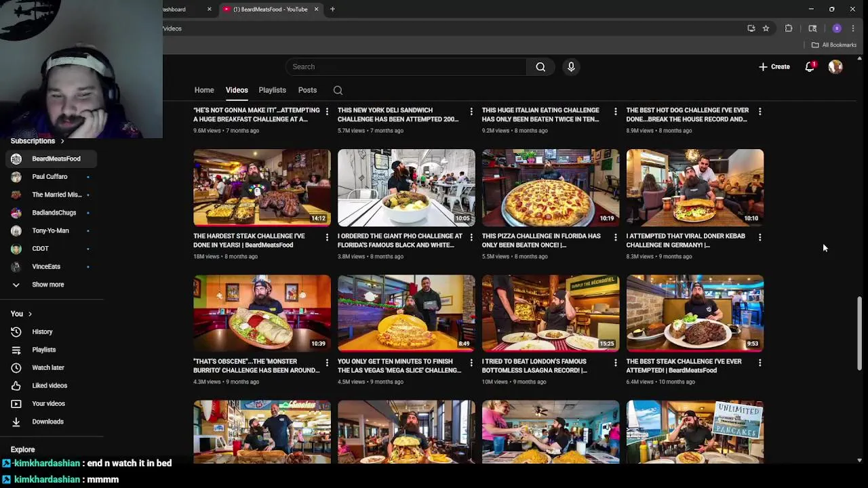Activate voice search microphone icon
Image resolution: width=868 pixels, height=488 pixels.
(x=571, y=66)
